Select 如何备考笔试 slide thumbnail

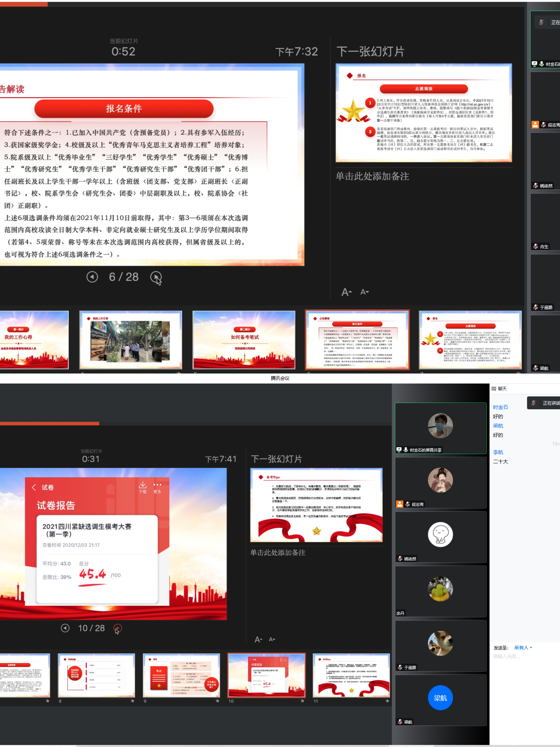click(x=244, y=340)
